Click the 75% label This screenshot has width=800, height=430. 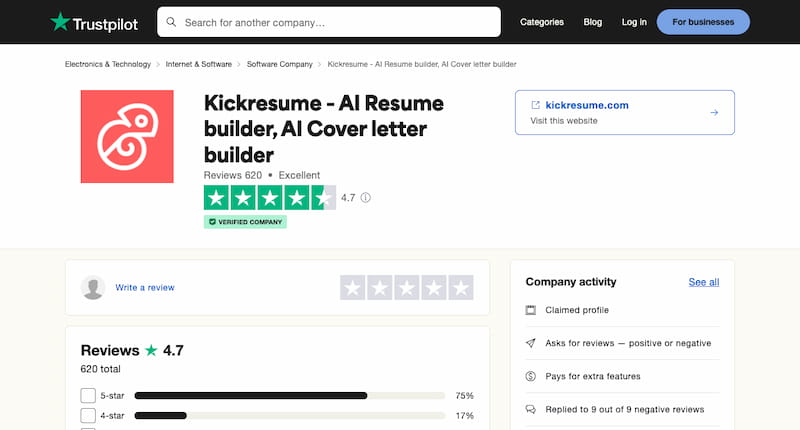click(464, 396)
